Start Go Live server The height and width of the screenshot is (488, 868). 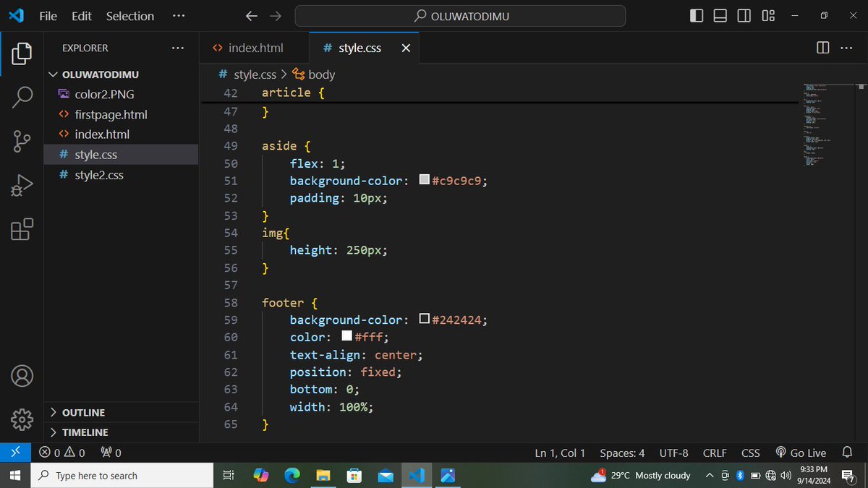(801, 453)
